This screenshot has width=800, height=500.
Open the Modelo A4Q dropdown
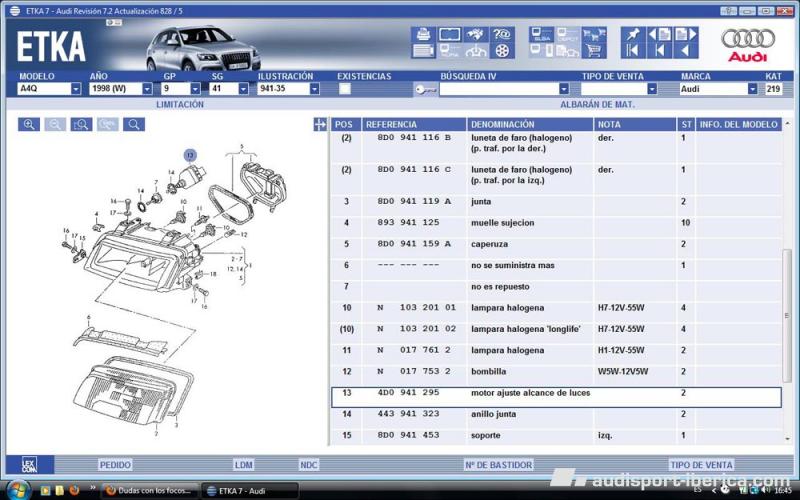[76, 89]
